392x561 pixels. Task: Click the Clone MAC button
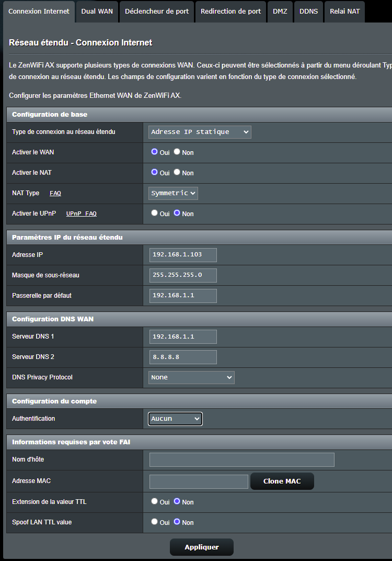282,481
